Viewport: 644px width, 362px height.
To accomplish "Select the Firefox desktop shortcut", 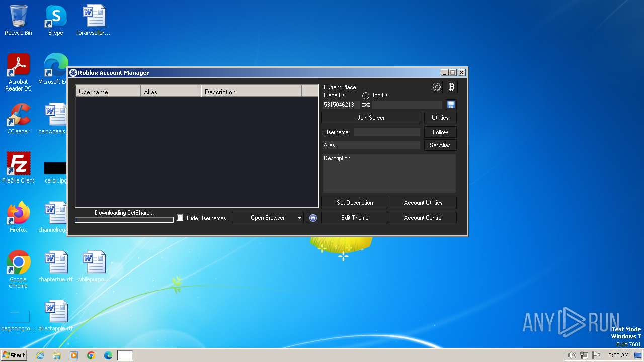I will pyautogui.click(x=18, y=217).
